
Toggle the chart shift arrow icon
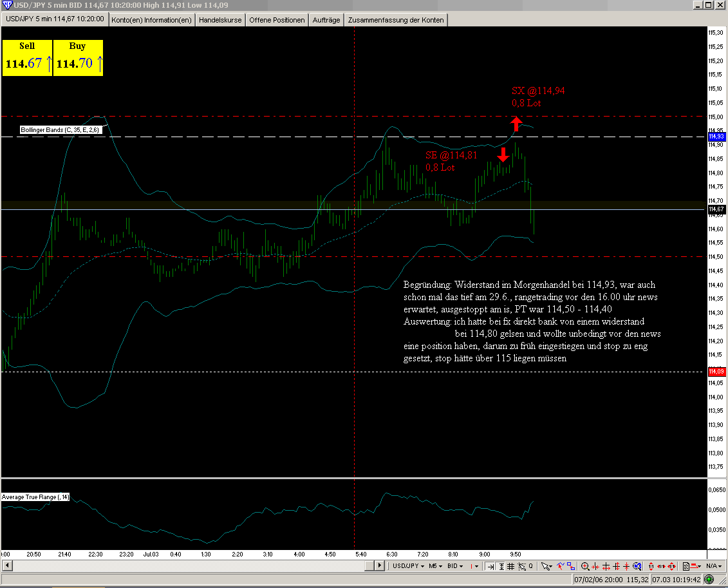point(490,566)
